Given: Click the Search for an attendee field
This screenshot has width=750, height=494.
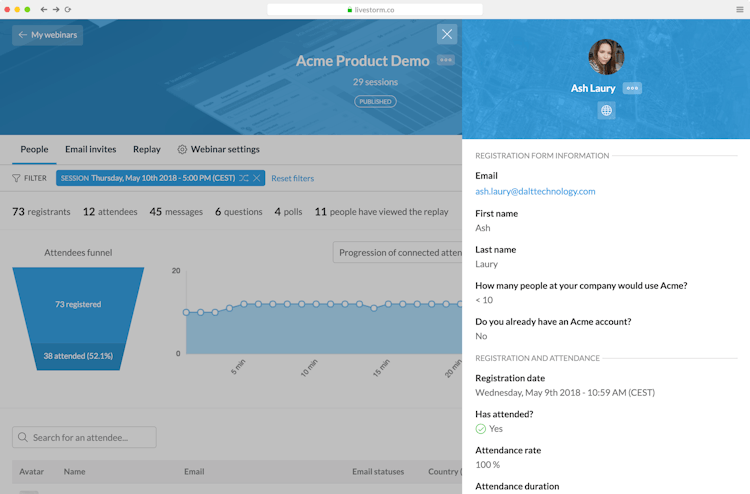Looking at the screenshot, I should (x=84, y=437).
